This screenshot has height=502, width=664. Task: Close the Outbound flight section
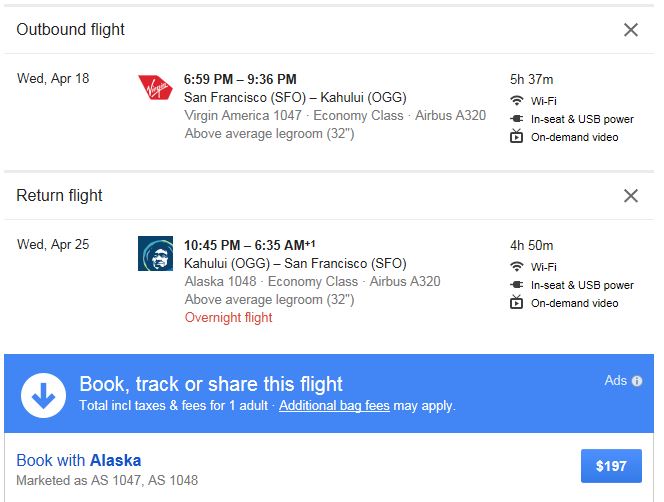click(x=631, y=30)
